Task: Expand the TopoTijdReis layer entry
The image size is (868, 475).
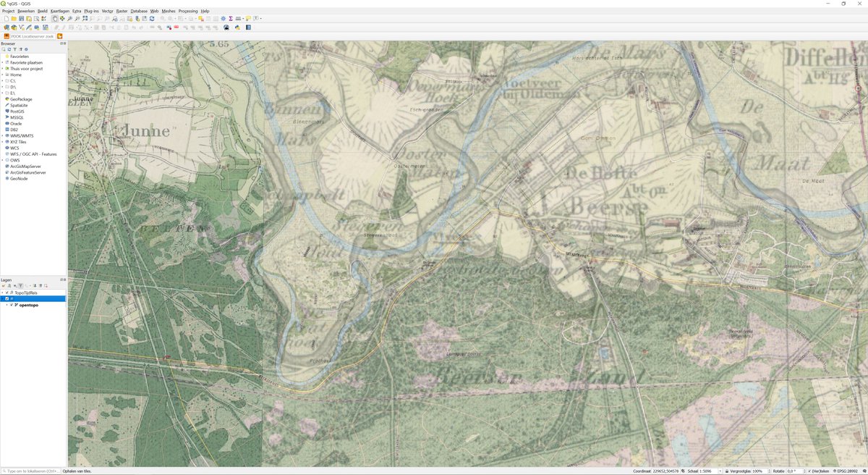Action: 2,293
